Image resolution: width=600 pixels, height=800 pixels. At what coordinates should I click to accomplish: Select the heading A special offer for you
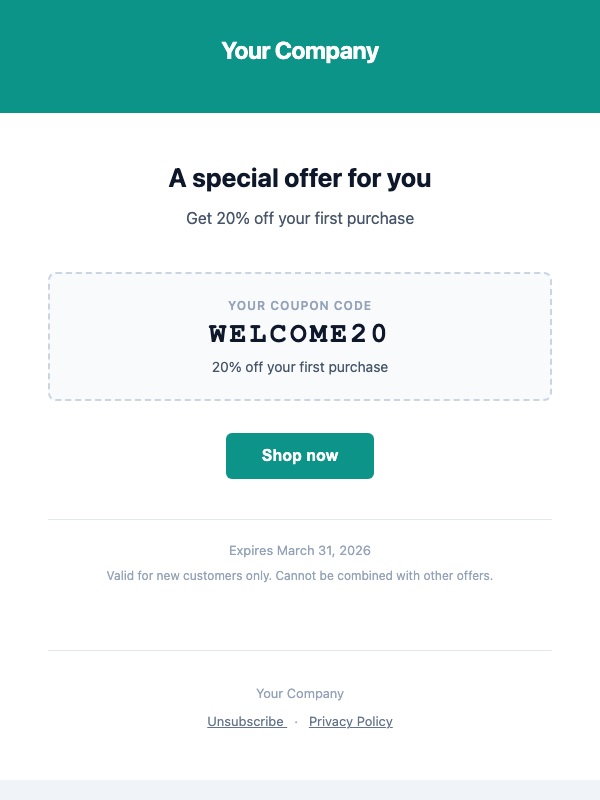[x=300, y=178]
